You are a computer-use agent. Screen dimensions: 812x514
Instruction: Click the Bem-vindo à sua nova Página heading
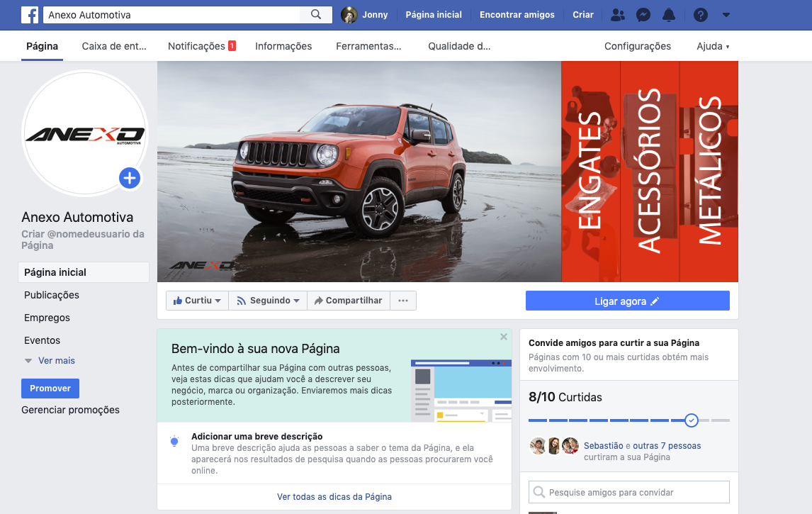255,349
